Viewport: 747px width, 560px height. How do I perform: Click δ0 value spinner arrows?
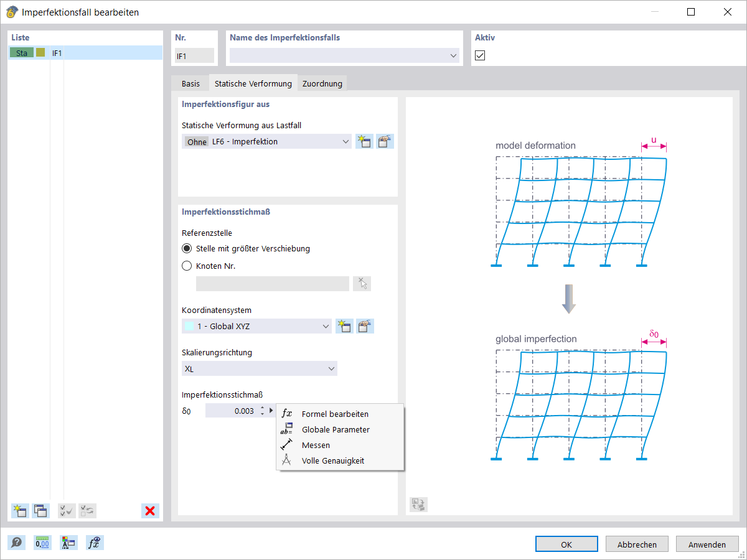262,411
